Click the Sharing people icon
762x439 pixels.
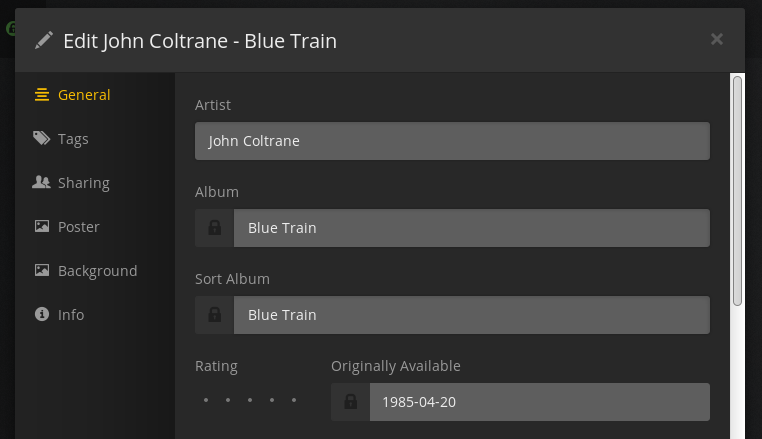[42, 183]
